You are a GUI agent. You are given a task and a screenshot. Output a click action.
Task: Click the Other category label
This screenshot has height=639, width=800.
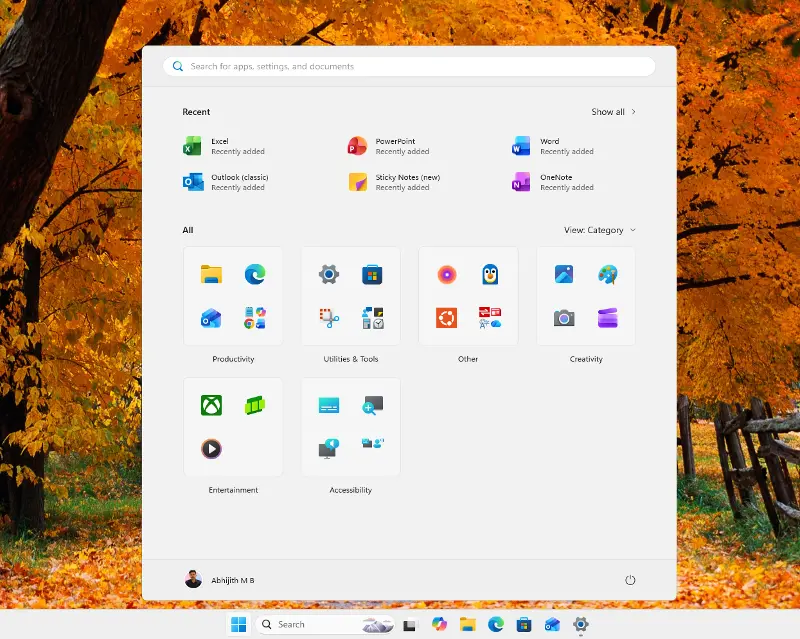[x=468, y=359]
